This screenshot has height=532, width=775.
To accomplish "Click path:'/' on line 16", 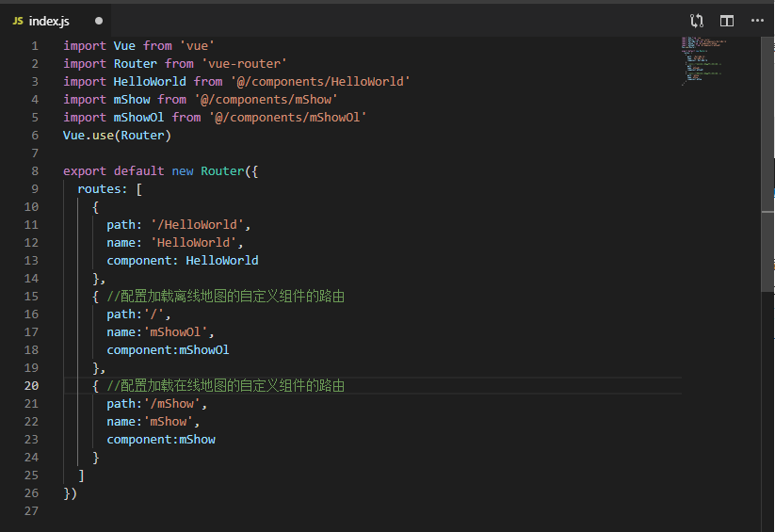I will tap(136, 314).
